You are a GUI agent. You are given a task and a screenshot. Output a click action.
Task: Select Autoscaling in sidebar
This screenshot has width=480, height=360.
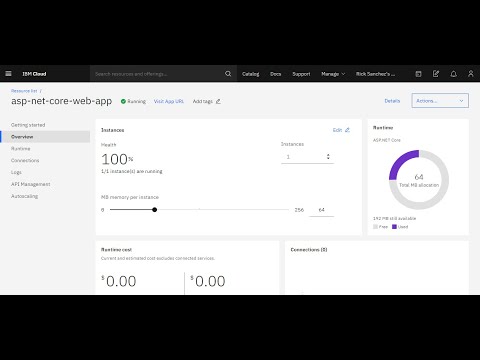point(24,196)
